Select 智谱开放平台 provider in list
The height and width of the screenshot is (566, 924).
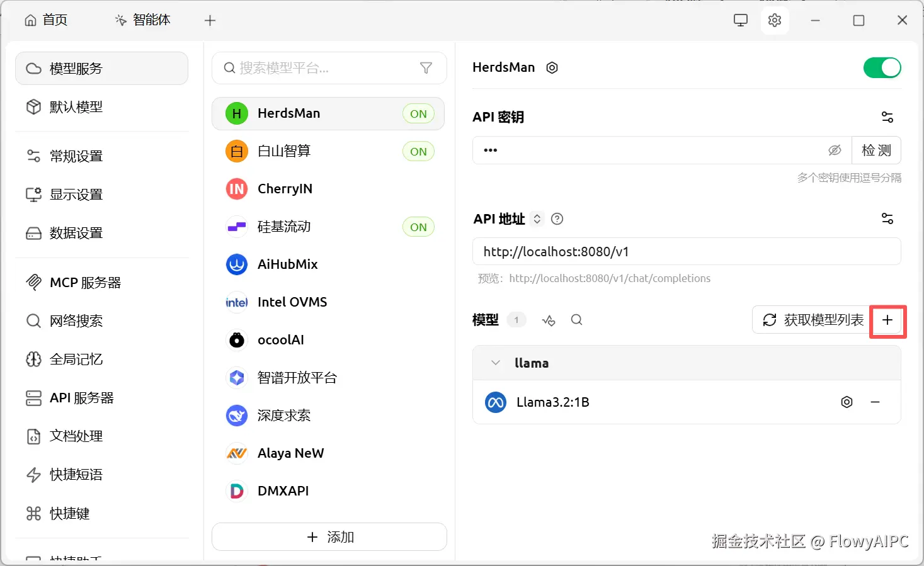tap(328, 378)
